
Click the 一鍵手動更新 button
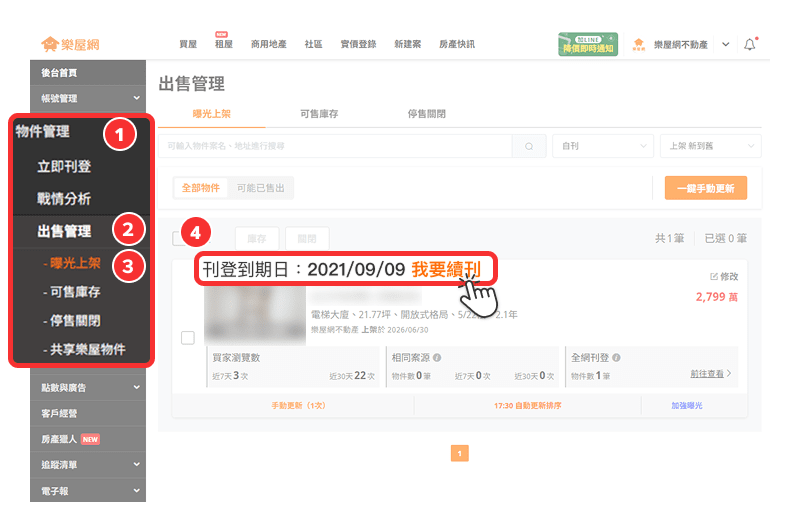click(x=706, y=188)
